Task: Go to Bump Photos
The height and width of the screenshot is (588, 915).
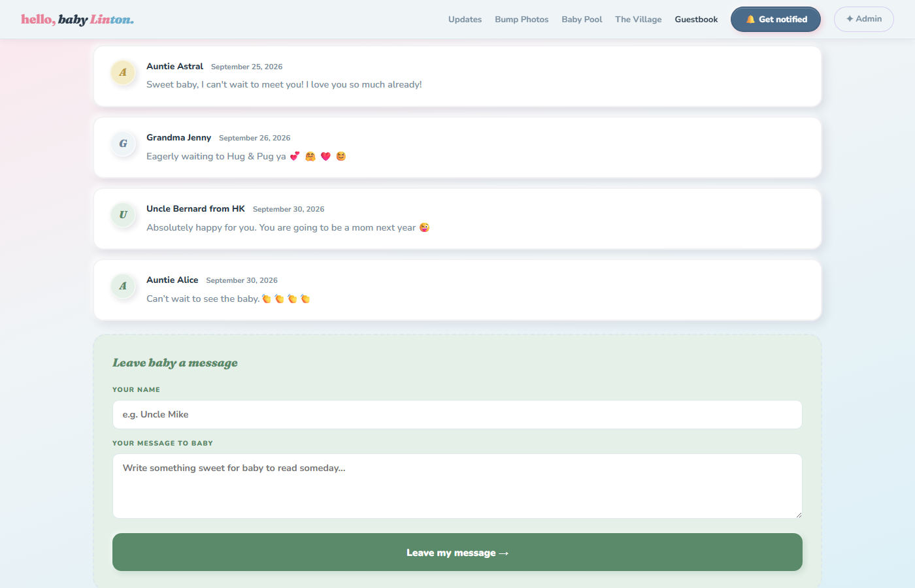Action: coord(522,20)
